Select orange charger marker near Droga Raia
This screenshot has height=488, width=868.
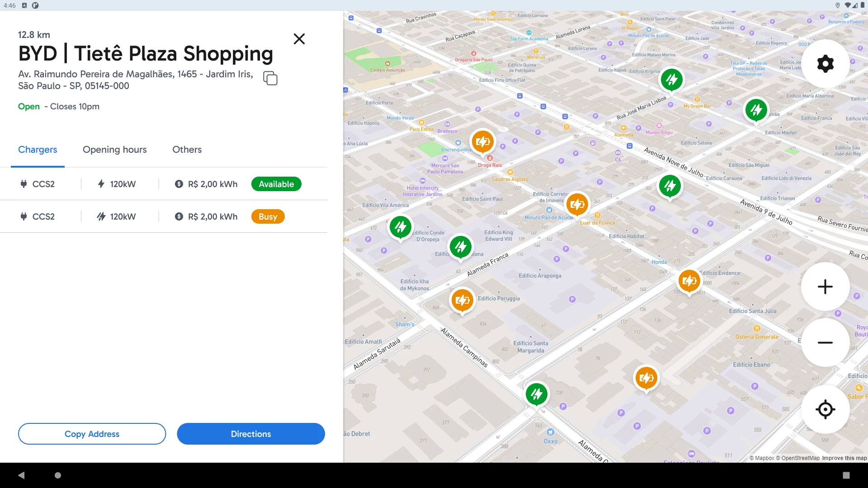point(483,142)
